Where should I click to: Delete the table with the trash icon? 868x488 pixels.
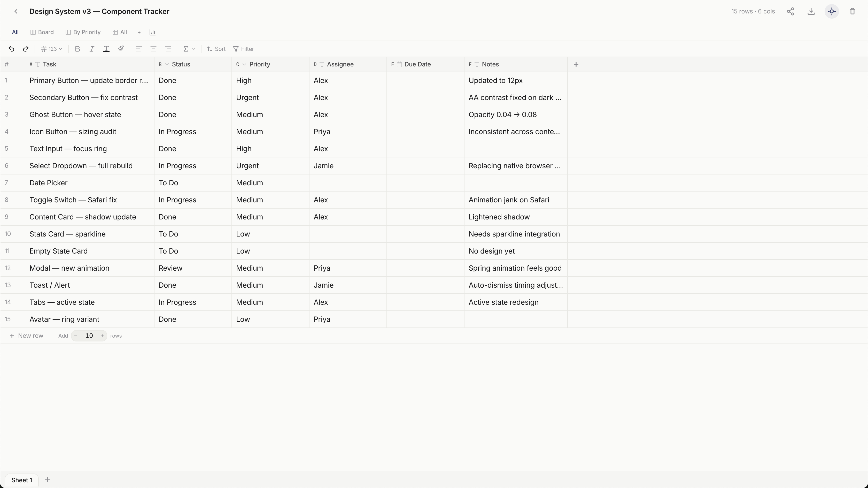[x=853, y=11]
